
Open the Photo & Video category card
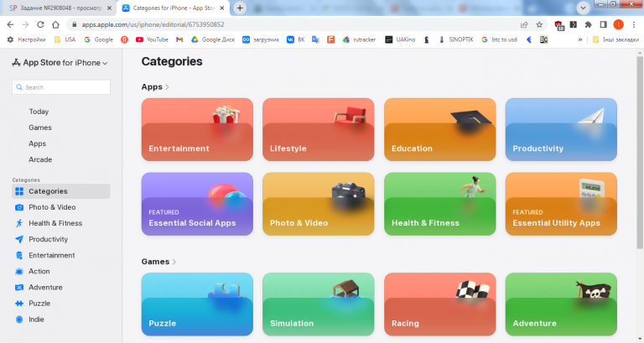point(319,204)
